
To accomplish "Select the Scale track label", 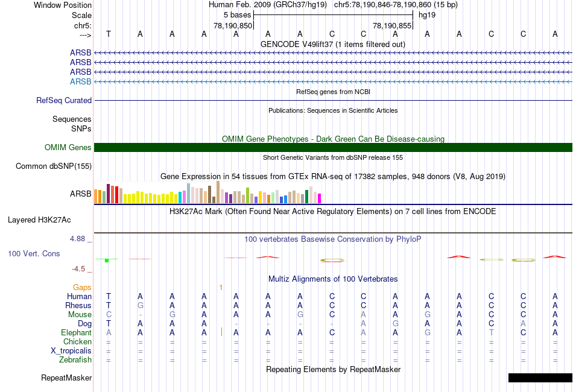I will (81, 15).
